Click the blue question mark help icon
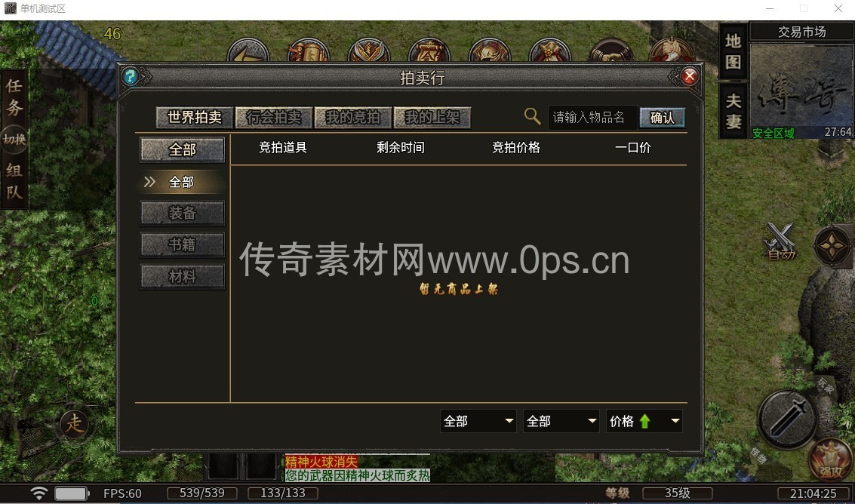 [131, 76]
